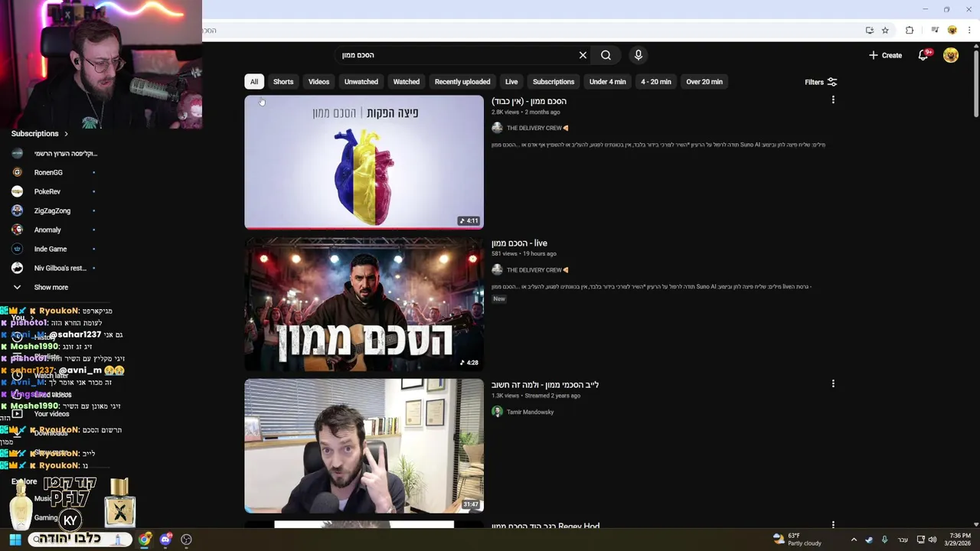
Task: Click Discord taskbar icon
Action: click(165, 540)
